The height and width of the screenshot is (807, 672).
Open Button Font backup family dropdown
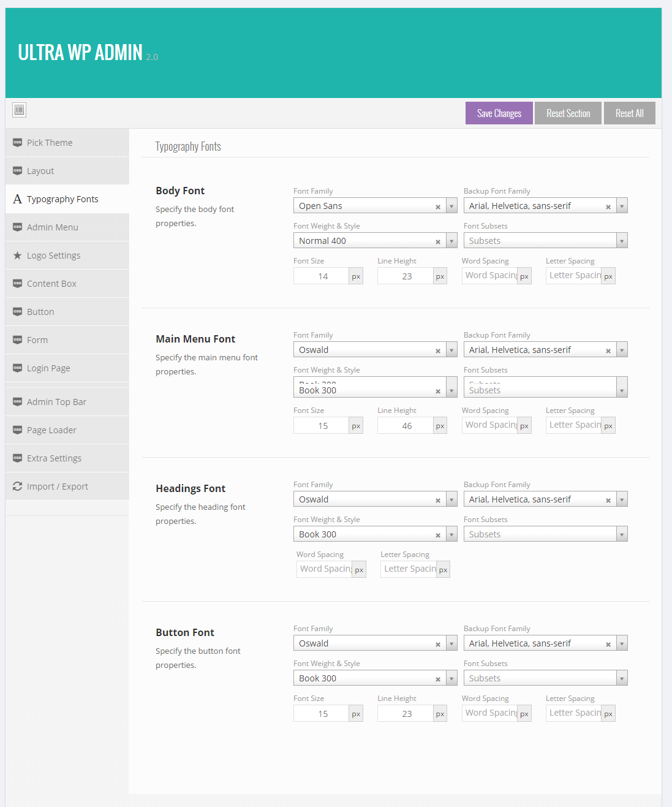622,643
